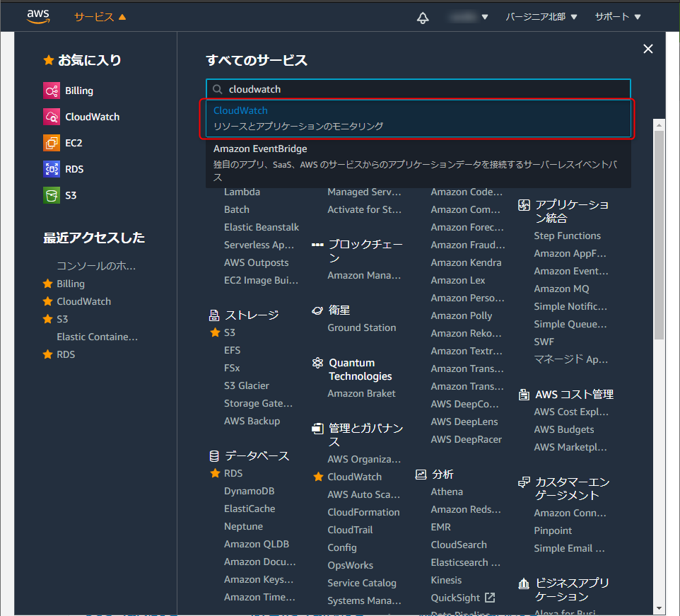The width and height of the screenshot is (680, 616).
Task: Open Amazon Polly service link
Action: [462, 316]
